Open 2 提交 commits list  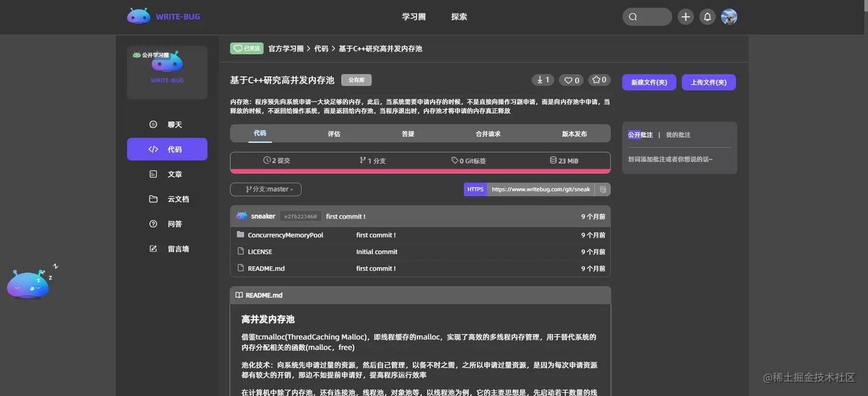click(277, 161)
